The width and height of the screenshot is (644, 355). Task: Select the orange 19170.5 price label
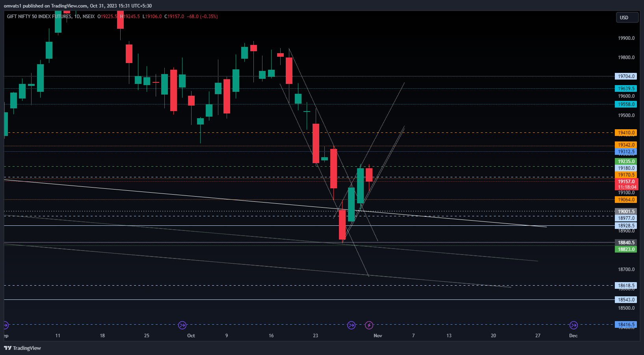click(626, 175)
